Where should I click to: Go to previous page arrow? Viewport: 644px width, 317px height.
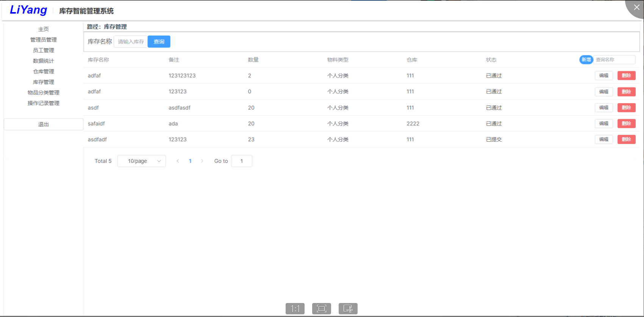[x=178, y=161]
